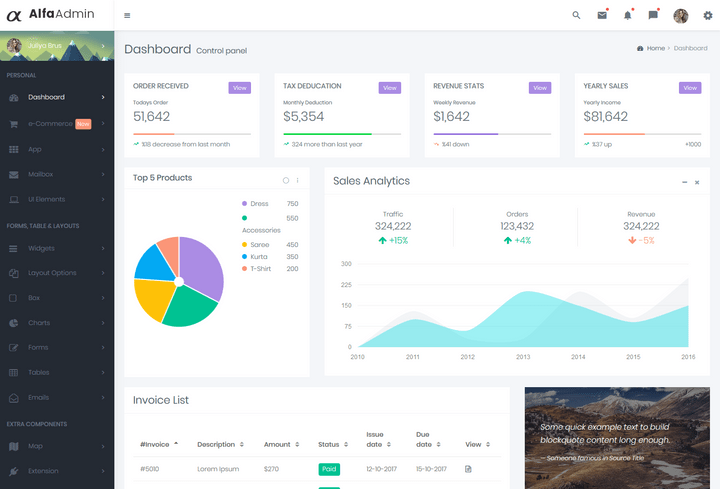Click the Top 5 Products refresh circle
This screenshot has width=720, height=489.
click(x=286, y=180)
